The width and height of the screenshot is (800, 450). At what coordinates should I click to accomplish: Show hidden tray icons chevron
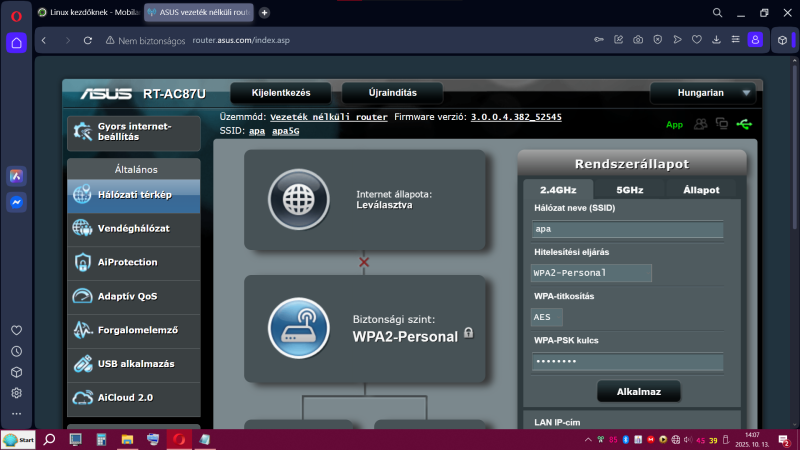coord(588,440)
